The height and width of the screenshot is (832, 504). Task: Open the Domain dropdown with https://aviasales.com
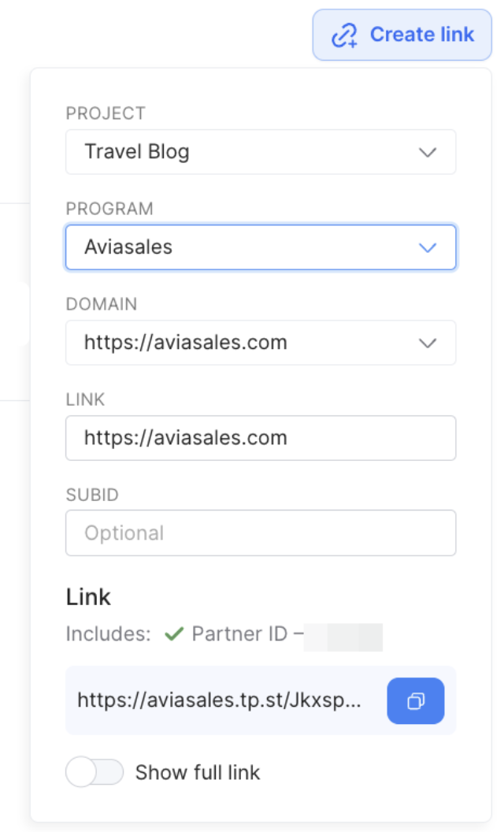(261, 343)
